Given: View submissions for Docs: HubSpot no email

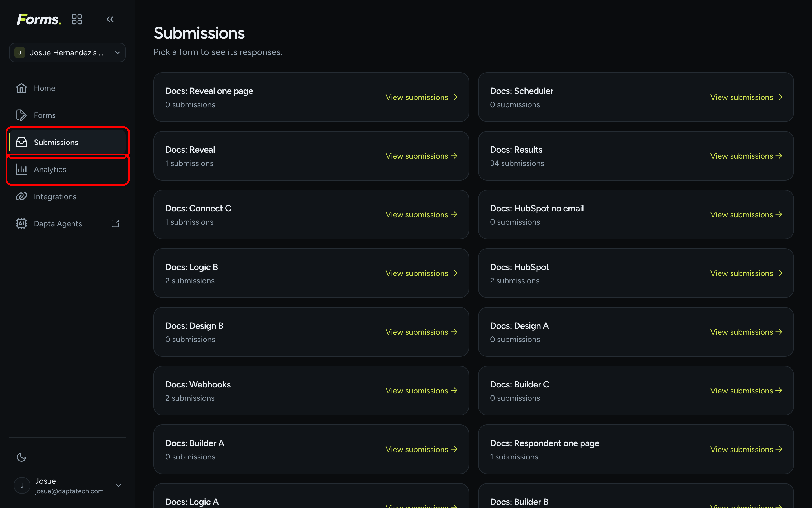Looking at the screenshot, I should coord(746,215).
